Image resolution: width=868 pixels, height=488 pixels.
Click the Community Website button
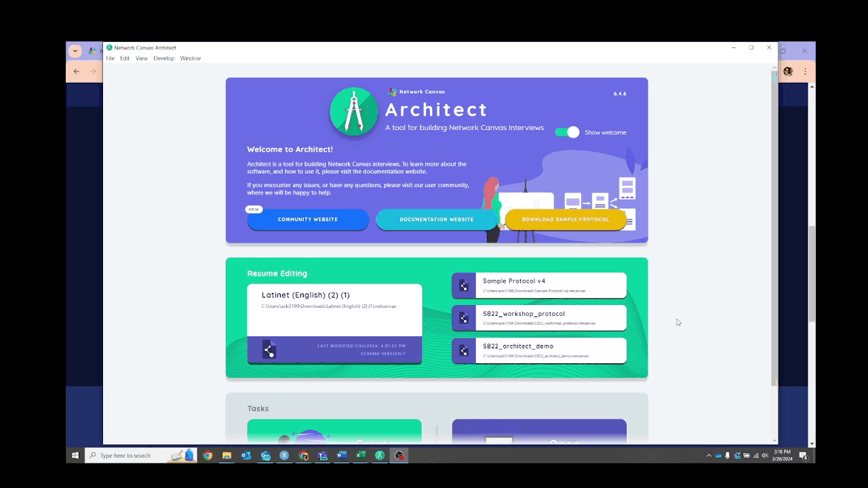pos(308,220)
